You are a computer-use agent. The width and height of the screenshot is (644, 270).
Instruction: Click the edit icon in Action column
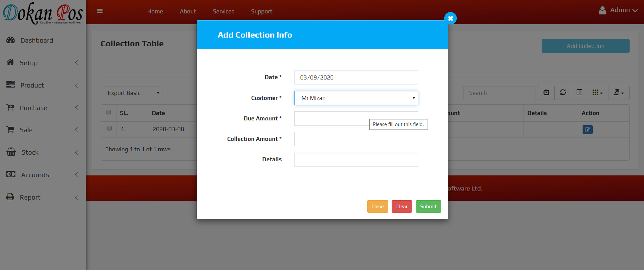pyautogui.click(x=587, y=129)
